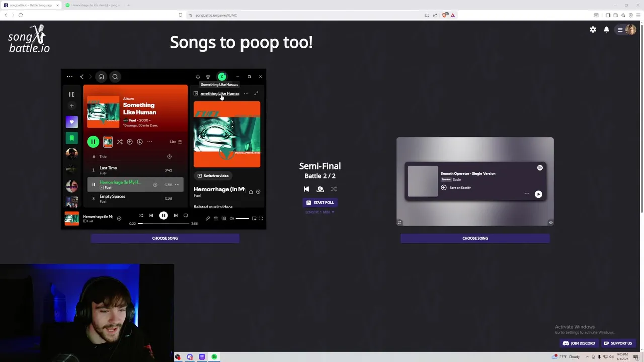Pause Hemorrhage from the track row
This screenshot has height=362, width=644.
click(93, 185)
